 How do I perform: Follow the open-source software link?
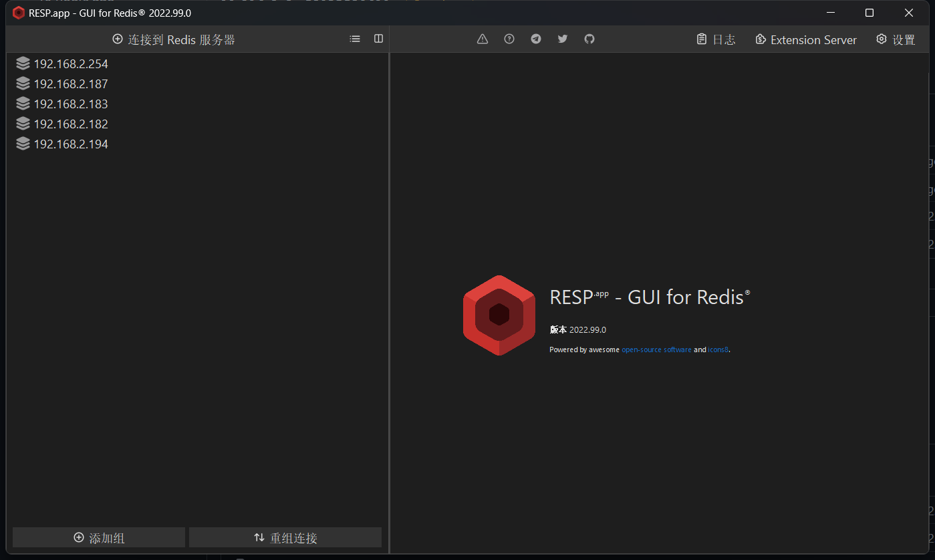[656, 349]
